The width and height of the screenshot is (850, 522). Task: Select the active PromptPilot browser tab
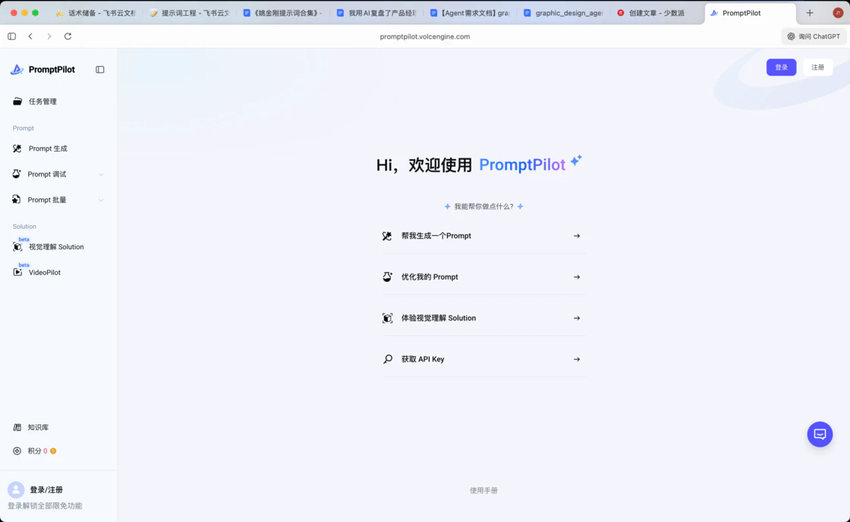(x=750, y=12)
